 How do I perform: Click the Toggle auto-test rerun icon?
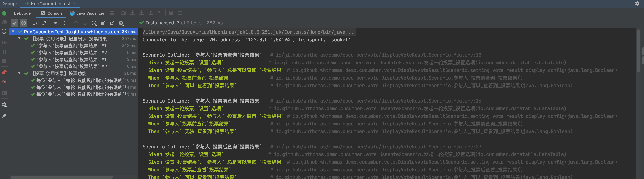tap(4, 32)
